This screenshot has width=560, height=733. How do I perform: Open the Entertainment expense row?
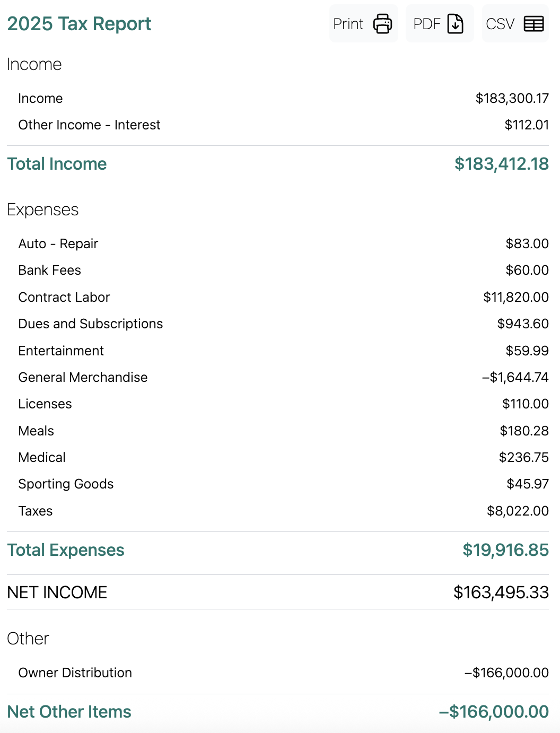(x=61, y=351)
